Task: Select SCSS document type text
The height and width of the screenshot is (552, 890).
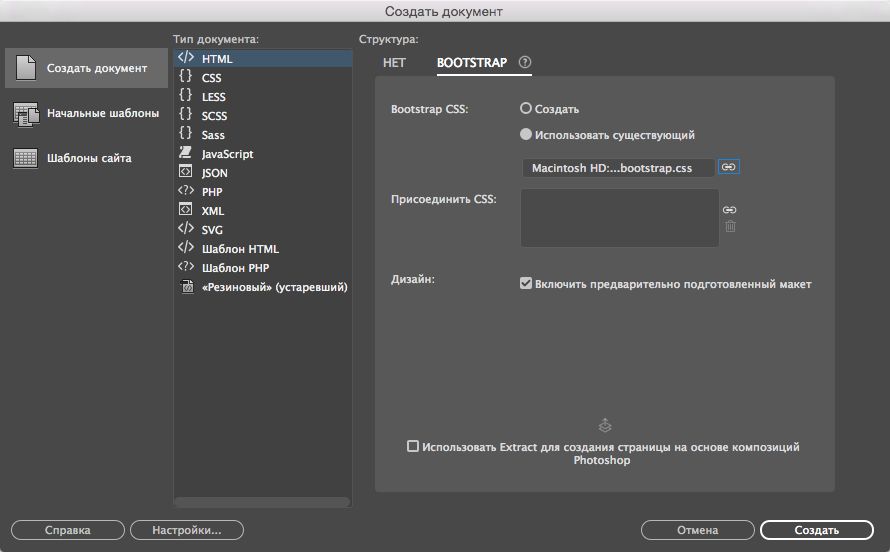Action: tap(214, 116)
